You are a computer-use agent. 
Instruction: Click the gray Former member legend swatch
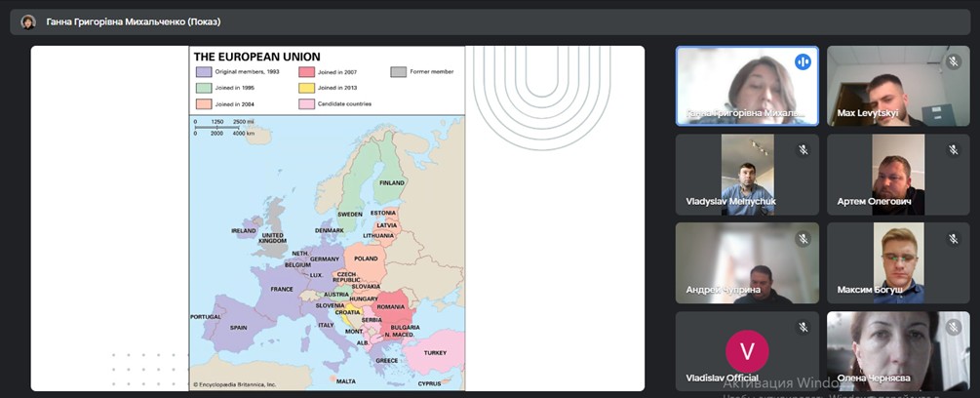[398, 72]
